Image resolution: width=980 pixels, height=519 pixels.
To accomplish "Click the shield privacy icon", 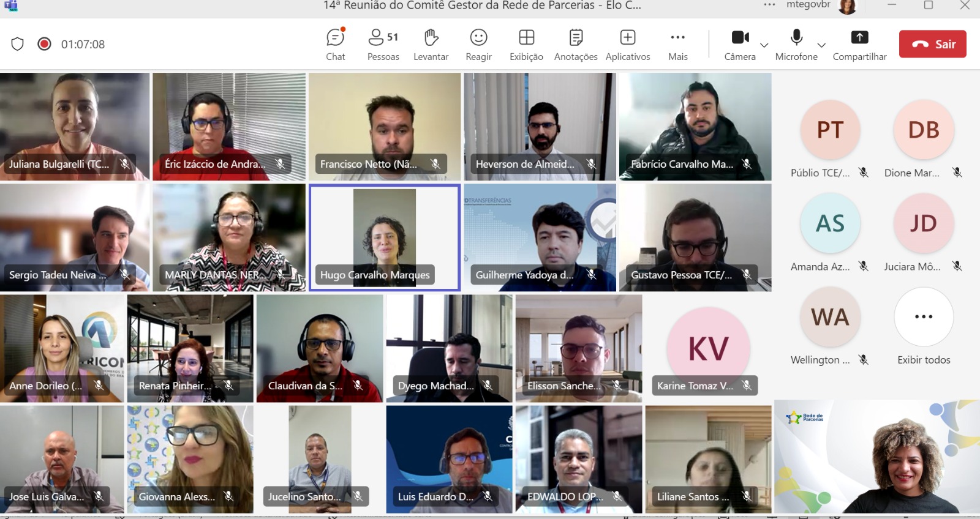I will 18,44.
